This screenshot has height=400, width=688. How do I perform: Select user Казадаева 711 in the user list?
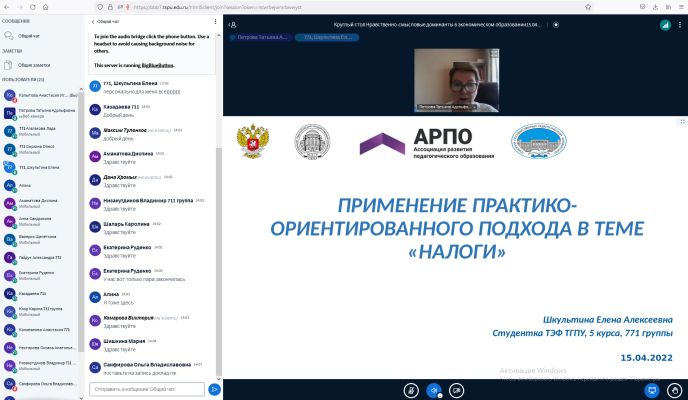point(40,293)
